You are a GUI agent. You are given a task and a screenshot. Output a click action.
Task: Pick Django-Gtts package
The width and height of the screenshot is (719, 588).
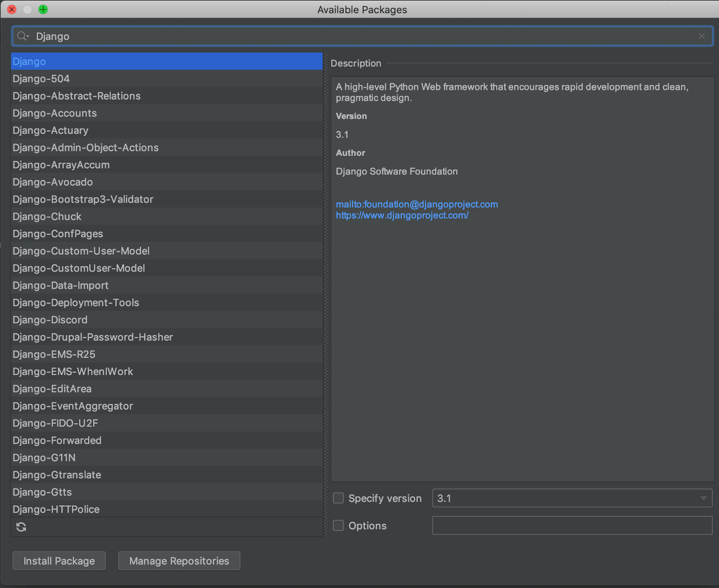167,492
